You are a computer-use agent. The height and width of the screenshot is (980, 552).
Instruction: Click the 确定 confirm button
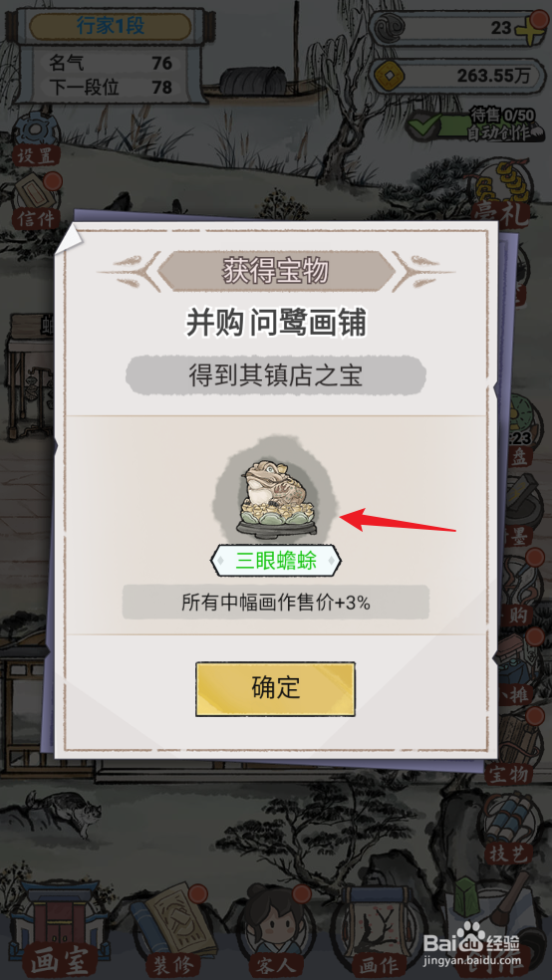(x=275, y=689)
